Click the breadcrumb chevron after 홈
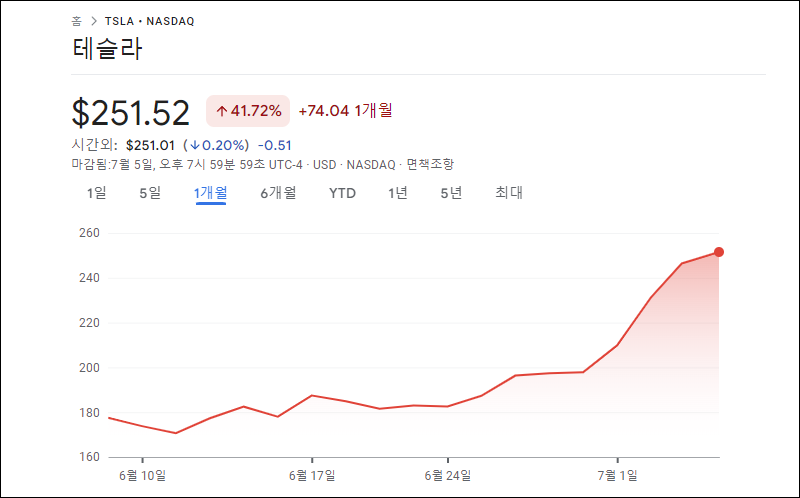Screen dimensions: 800x498 coord(93,21)
